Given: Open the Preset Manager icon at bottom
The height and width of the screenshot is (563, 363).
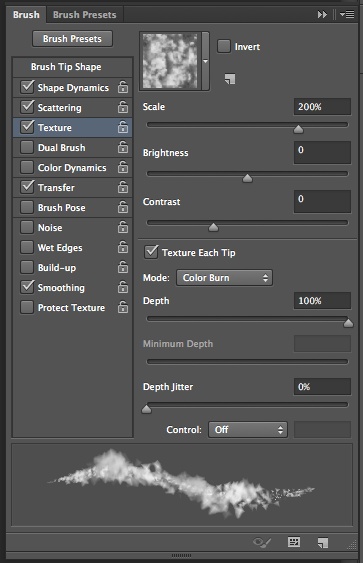Looking at the screenshot, I should [294, 542].
